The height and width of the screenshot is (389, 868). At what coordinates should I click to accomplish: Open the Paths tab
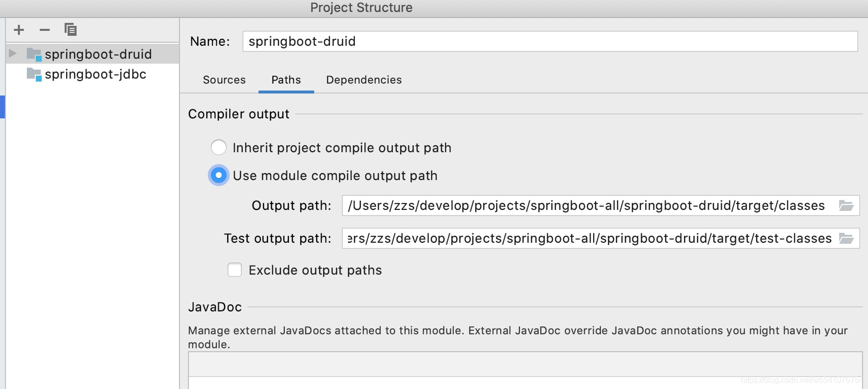click(286, 80)
